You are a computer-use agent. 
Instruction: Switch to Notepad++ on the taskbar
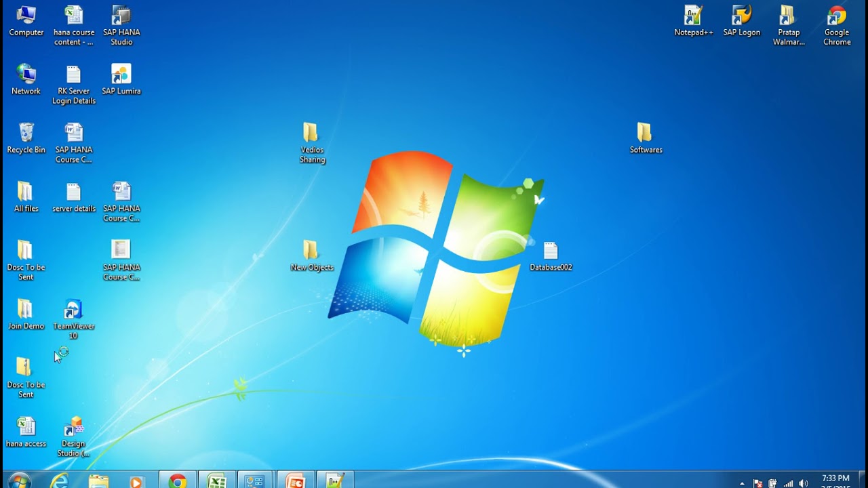pos(335,480)
